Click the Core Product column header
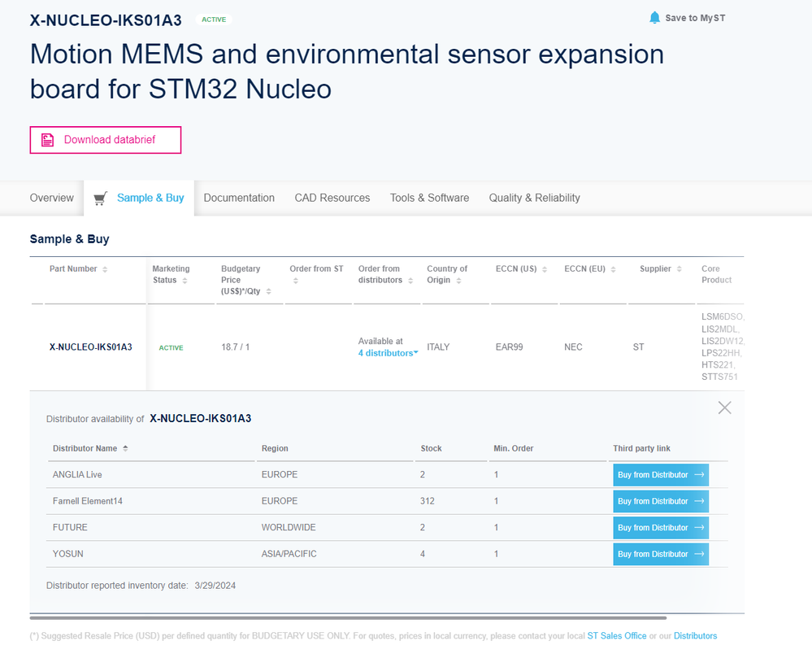Viewport: 812px width, 654px height. click(x=717, y=274)
